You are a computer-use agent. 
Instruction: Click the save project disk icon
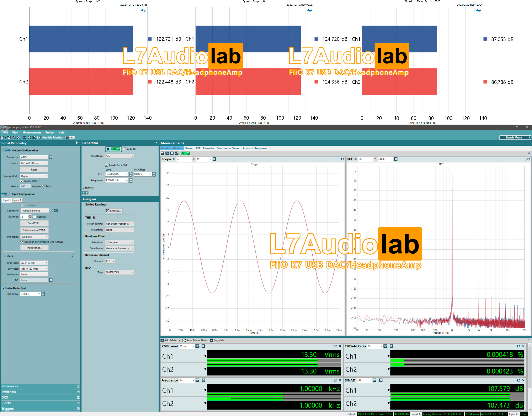point(14,137)
